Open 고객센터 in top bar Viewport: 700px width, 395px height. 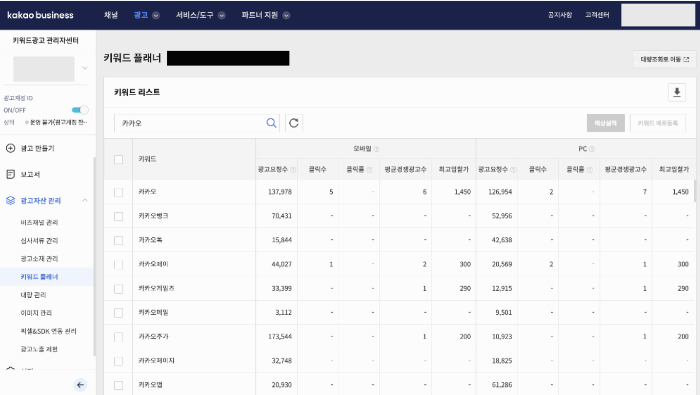tap(597, 15)
